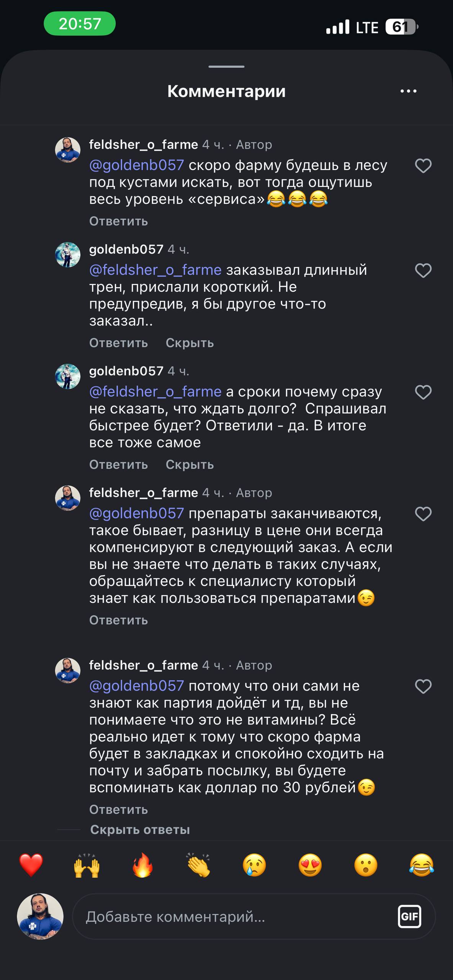Like goldenb057's comment about long tren order
The image size is (453, 980).
coord(423,271)
